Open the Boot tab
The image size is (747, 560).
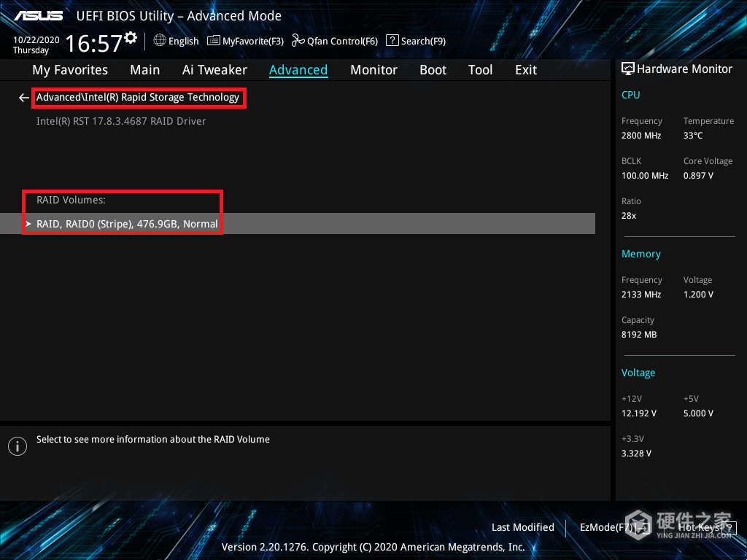click(x=433, y=70)
